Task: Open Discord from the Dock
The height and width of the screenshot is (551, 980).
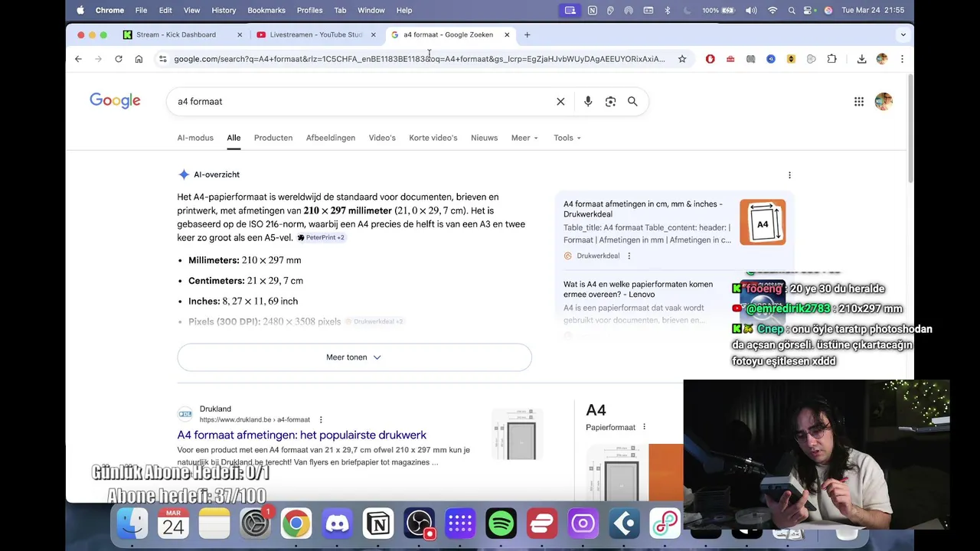Action: coord(337,523)
